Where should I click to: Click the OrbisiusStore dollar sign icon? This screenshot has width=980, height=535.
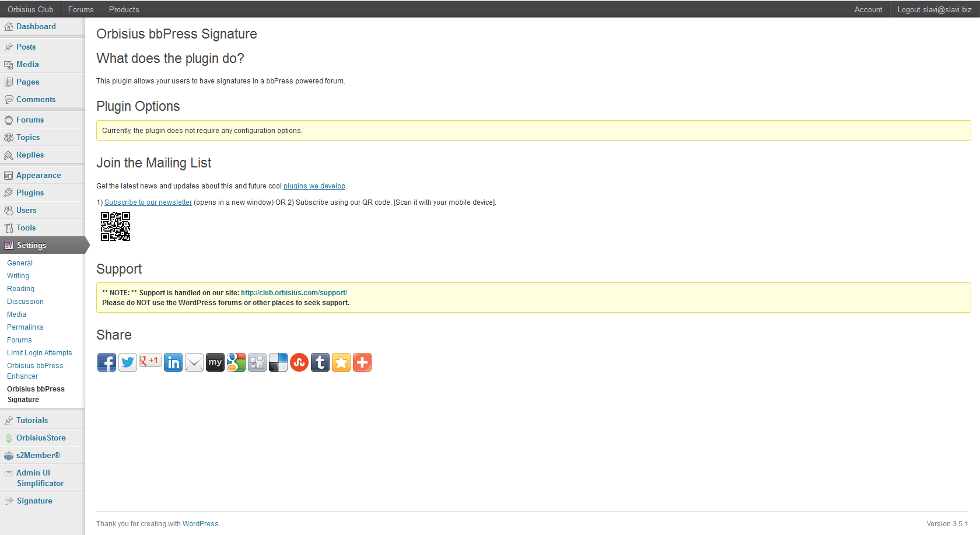(x=9, y=438)
